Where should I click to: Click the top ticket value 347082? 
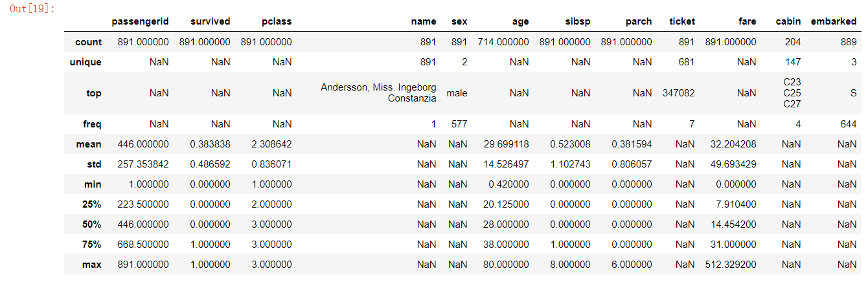point(678,93)
